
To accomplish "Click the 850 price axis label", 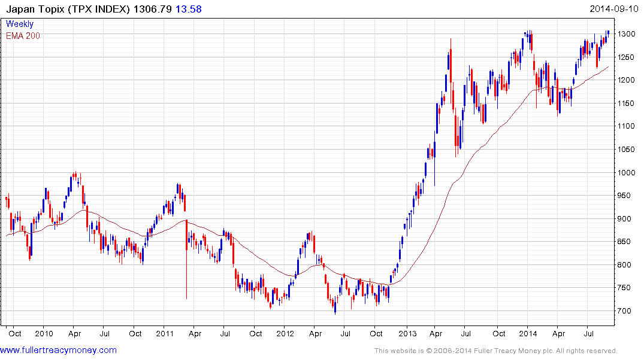I will 624,242.
